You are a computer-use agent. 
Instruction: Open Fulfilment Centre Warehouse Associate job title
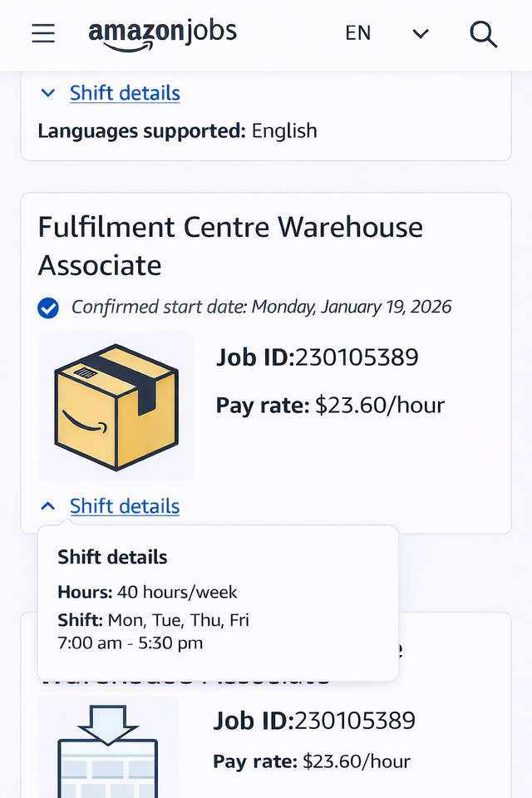(x=230, y=246)
